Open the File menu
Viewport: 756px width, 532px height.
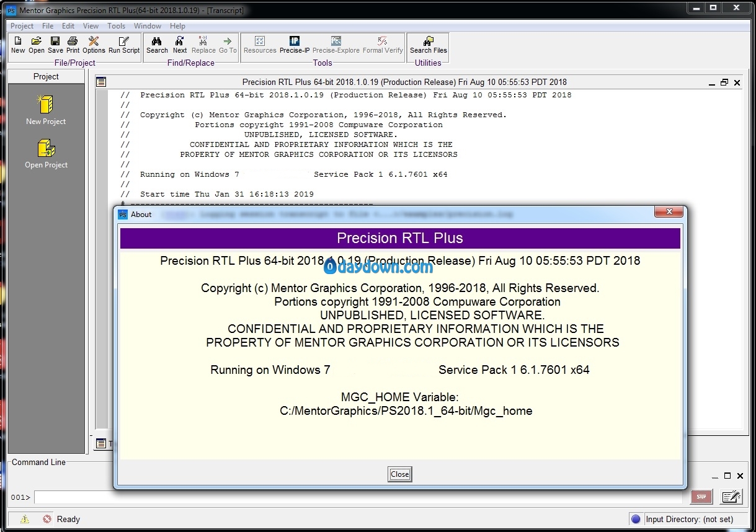click(48, 26)
